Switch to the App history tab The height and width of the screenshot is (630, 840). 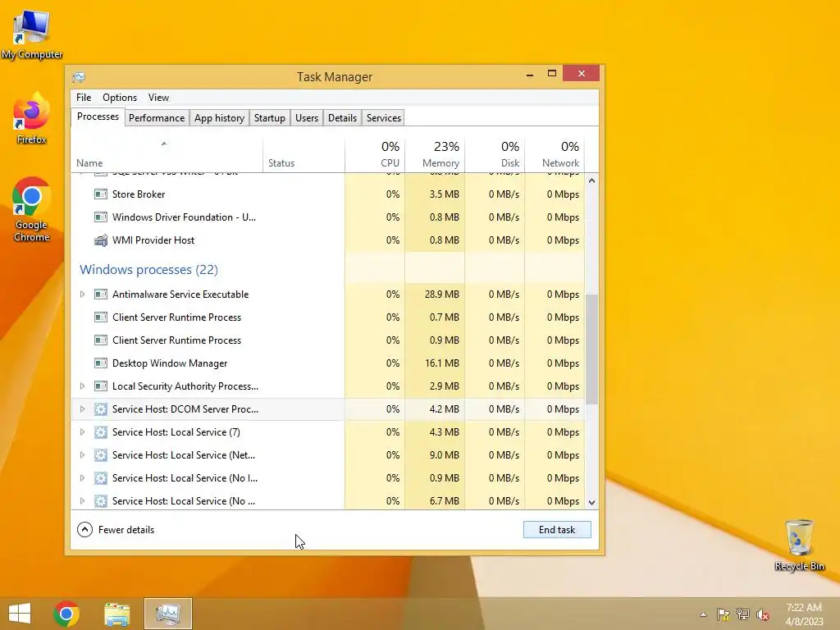click(219, 118)
